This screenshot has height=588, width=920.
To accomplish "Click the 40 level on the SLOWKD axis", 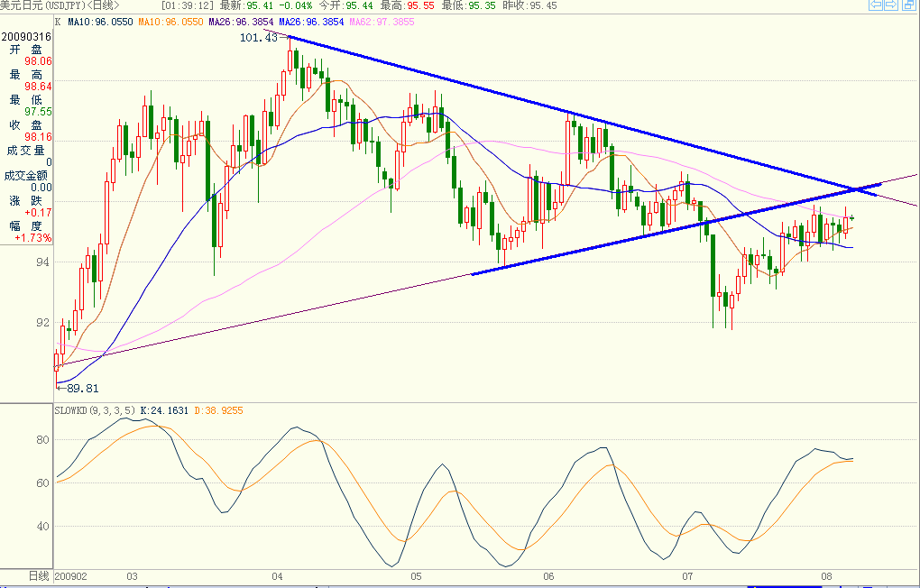I will tap(42, 526).
